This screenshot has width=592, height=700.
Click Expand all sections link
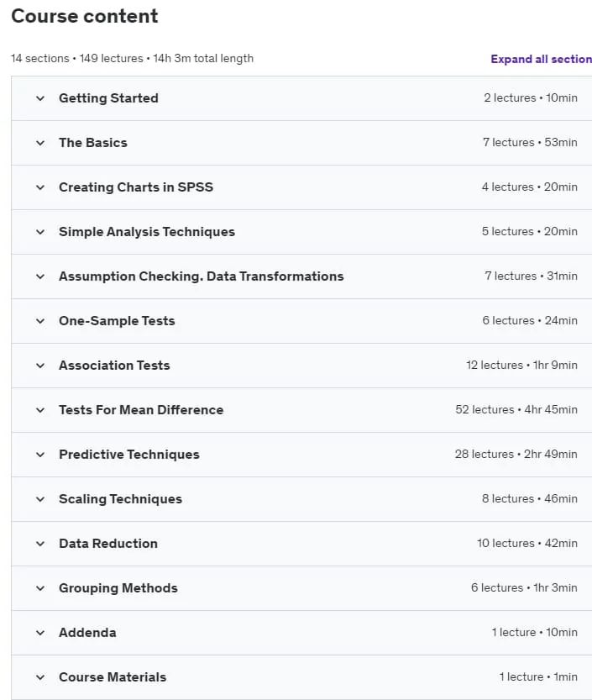pos(541,59)
